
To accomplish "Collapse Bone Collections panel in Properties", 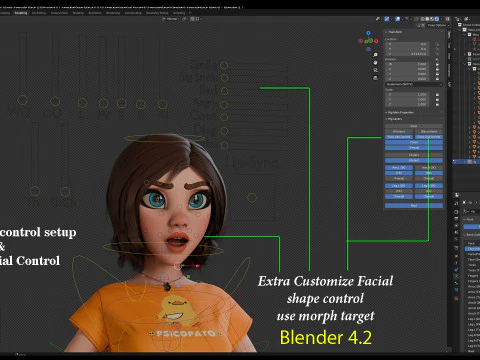I will pos(473,235).
